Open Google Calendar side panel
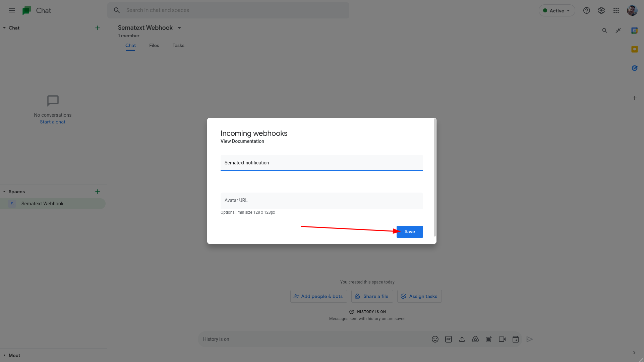644x362 pixels. (x=634, y=31)
